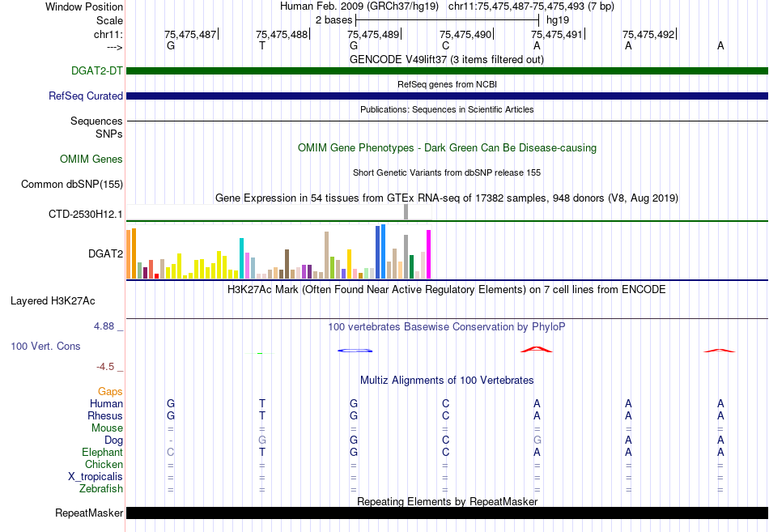Click the first red PhyloP peak
The height and width of the screenshot is (532, 769).
537,350
